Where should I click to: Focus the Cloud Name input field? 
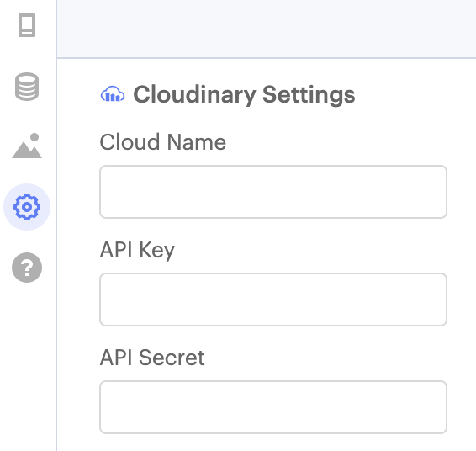[x=273, y=192]
